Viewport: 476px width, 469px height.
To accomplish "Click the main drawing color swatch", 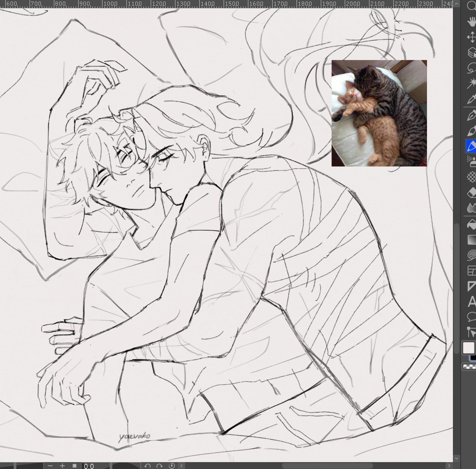I will coord(470,347).
